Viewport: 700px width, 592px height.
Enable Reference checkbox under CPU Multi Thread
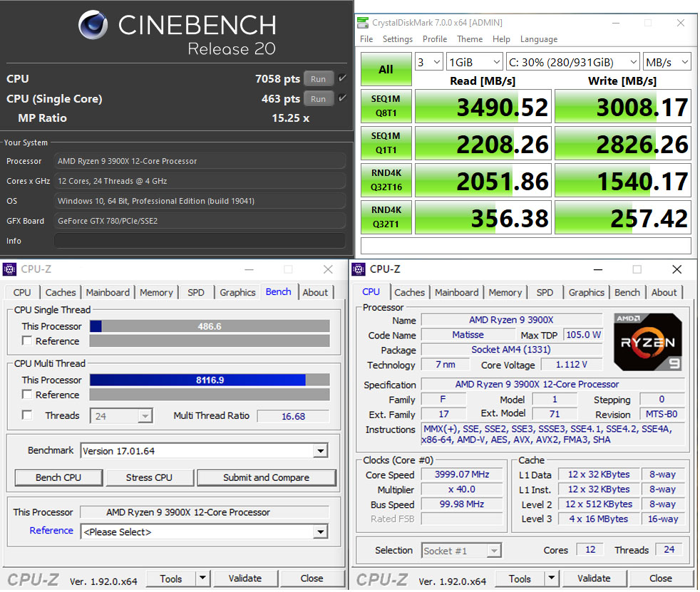point(27,395)
